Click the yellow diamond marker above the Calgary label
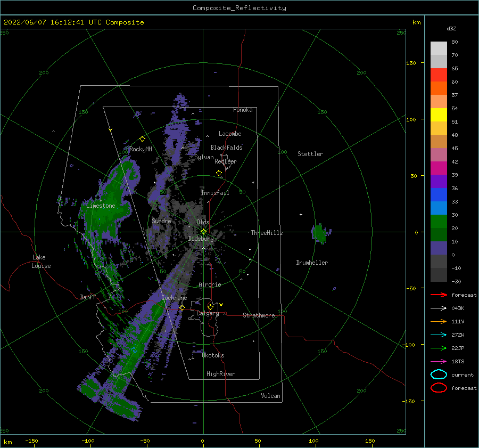 coord(210,307)
